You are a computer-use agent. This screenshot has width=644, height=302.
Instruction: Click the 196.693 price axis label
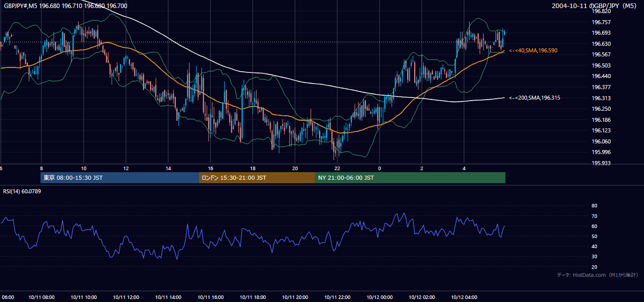[601, 33]
